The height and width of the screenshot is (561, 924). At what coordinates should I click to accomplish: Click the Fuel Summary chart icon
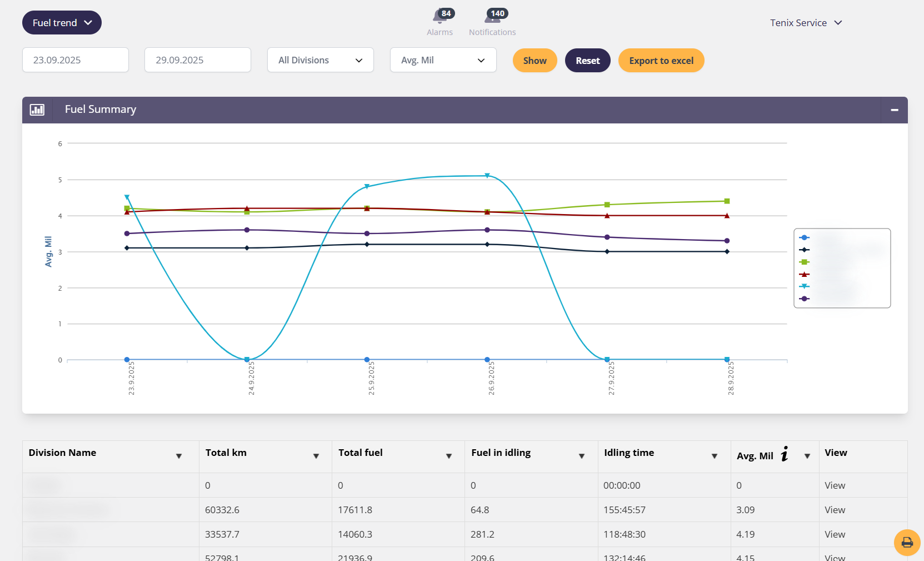(x=37, y=110)
